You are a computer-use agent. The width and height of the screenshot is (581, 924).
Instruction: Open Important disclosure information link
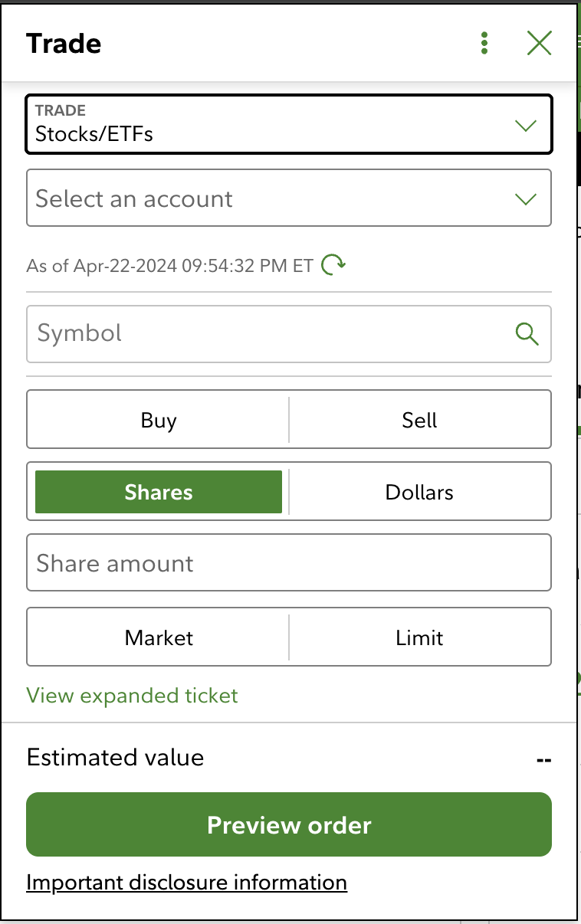coord(186,883)
